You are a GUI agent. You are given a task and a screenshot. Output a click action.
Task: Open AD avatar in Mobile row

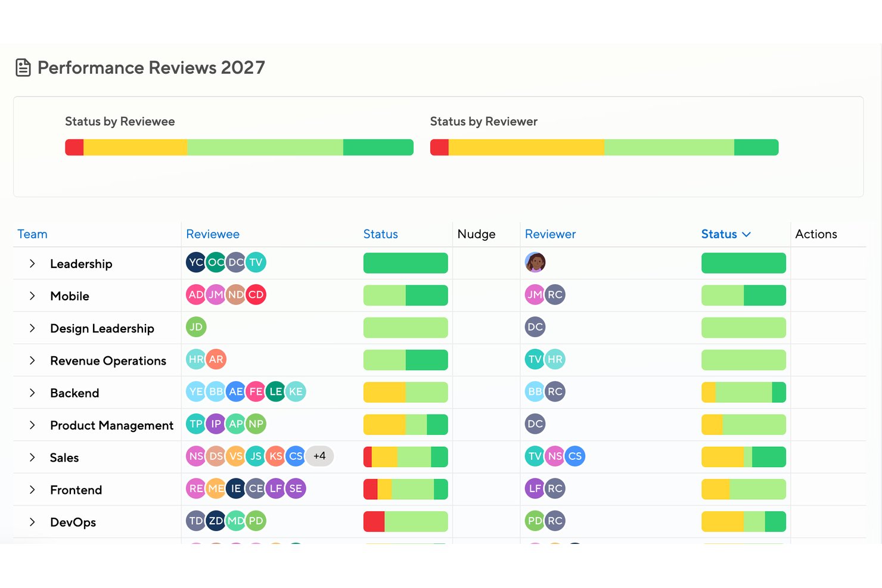(x=196, y=294)
